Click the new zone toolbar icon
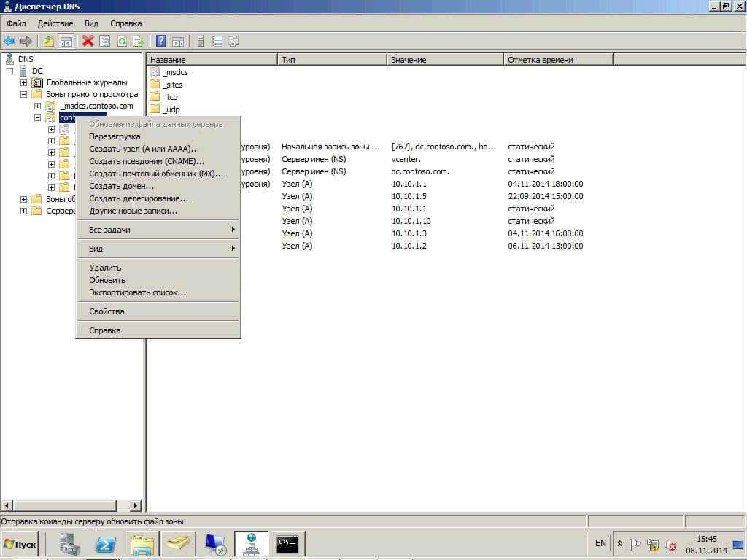 tap(233, 42)
